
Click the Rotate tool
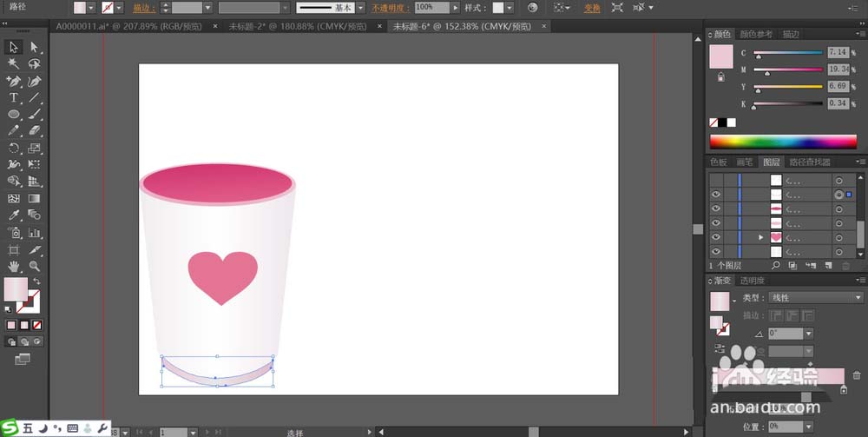click(14, 148)
